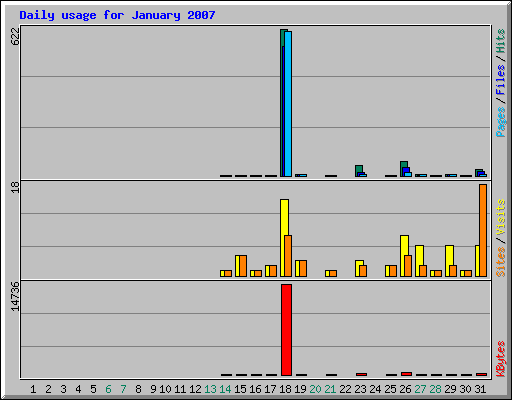Click day label 15 on the x-axis

point(240,389)
